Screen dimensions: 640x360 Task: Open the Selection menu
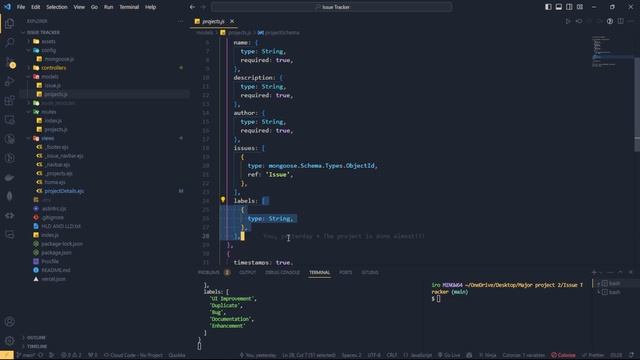pos(57,7)
